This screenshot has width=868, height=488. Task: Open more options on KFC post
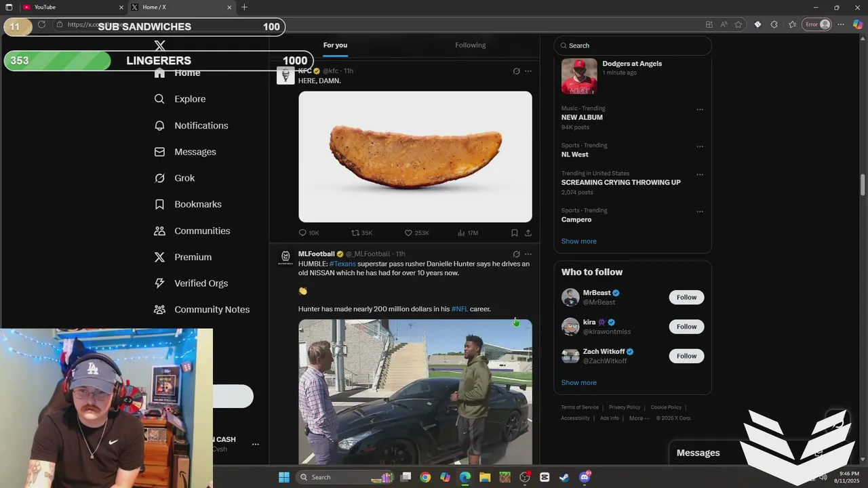pyautogui.click(x=528, y=71)
